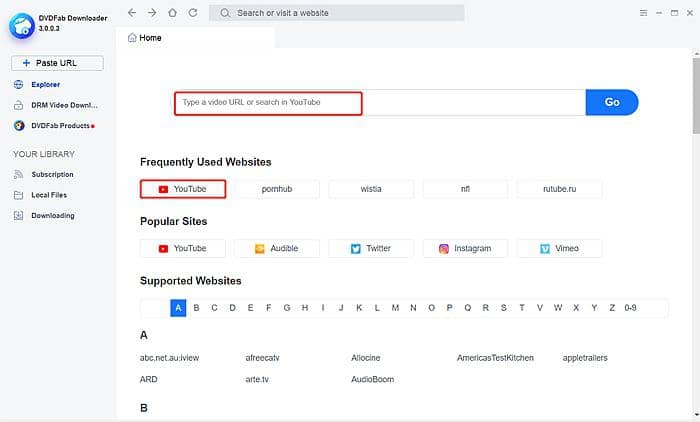The width and height of the screenshot is (700, 422).
Task: Open the Downloading list
Action: [x=53, y=216]
